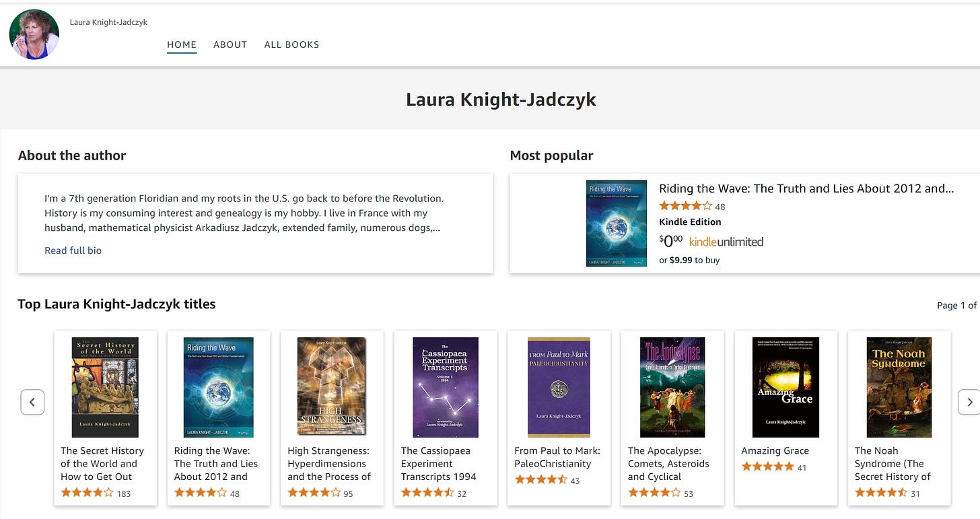Click the Kindle Edition label

[x=690, y=221]
